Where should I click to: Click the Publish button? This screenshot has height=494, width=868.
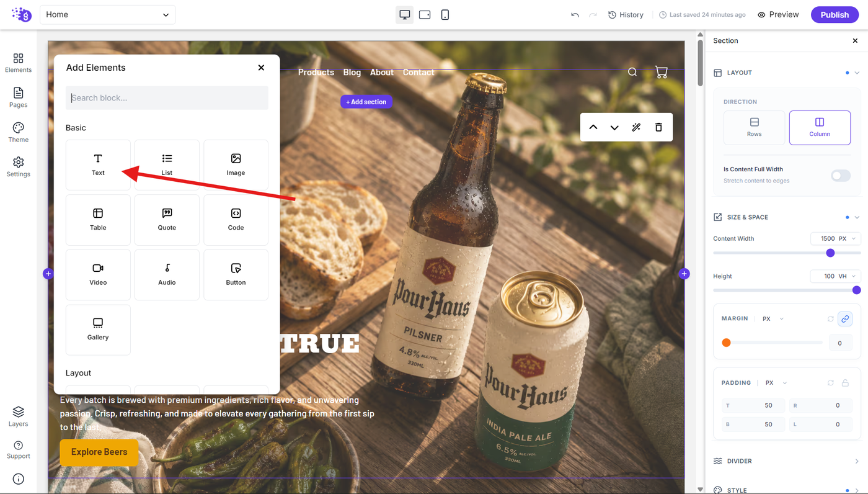point(835,15)
